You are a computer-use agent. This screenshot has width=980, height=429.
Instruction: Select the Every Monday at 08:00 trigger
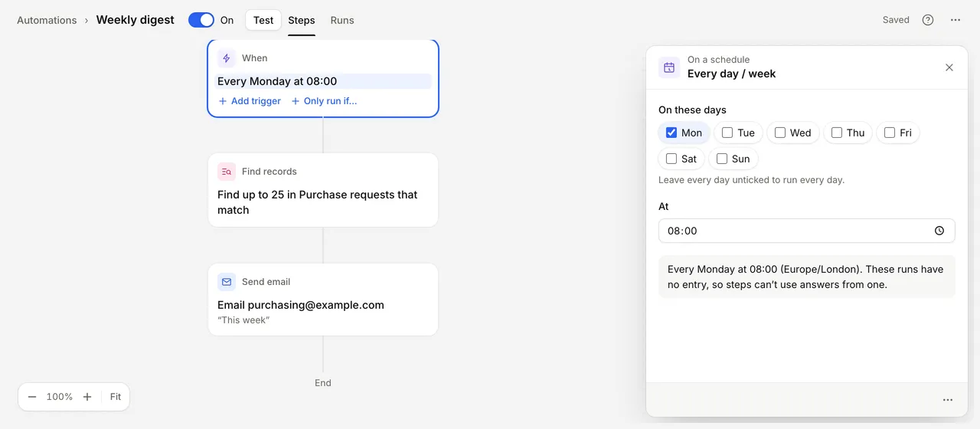(x=323, y=81)
